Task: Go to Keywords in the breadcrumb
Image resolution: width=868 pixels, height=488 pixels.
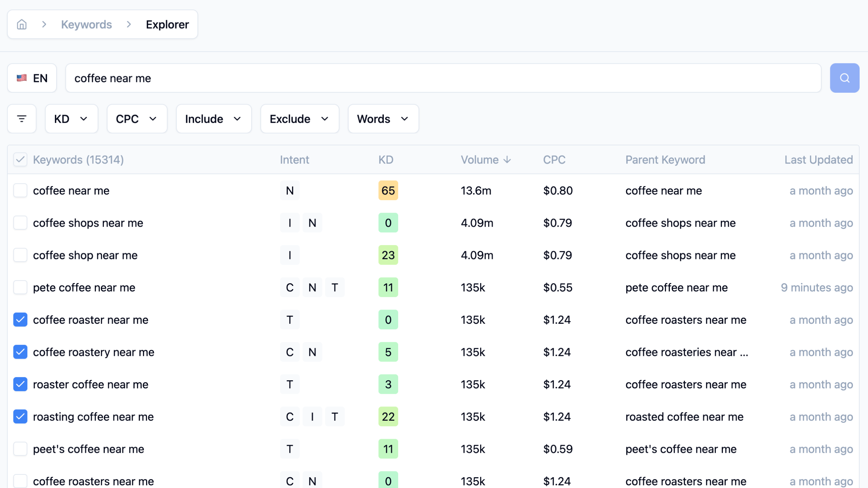Action: pos(86,24)
